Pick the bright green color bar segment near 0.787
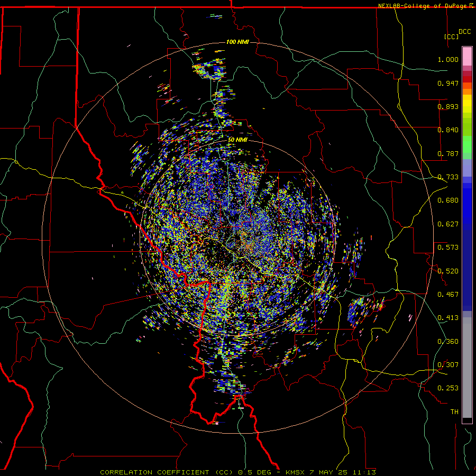The image size is (476, 476). pyautogui.click(x=467, y=144)
